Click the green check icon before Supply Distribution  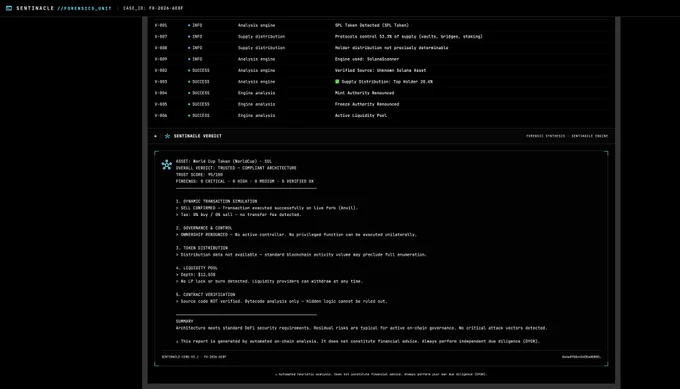[x=337, y=82]
